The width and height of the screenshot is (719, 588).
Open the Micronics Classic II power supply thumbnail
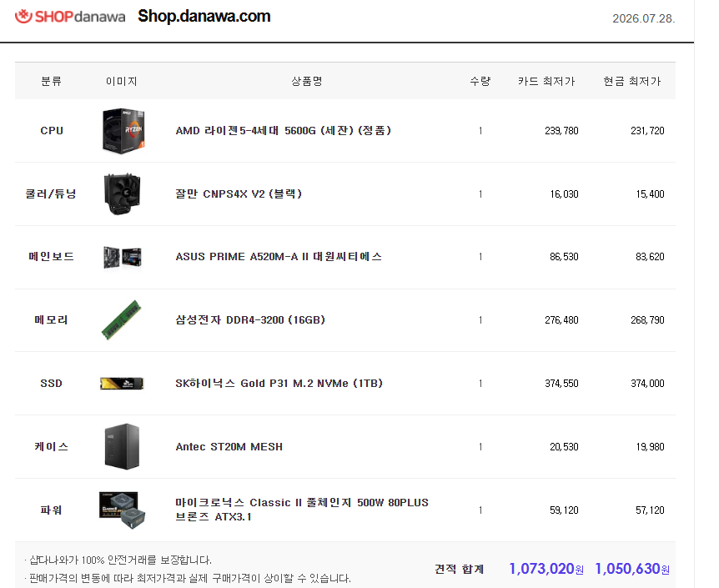pyautogui.click(x=123, y=510)
